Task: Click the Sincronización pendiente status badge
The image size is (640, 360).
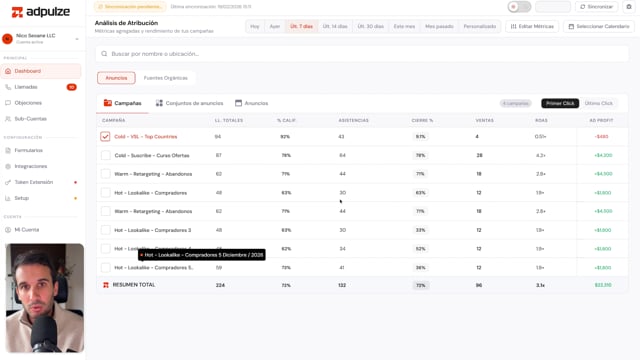Action: pyautogui.click(x=130, y=7)
